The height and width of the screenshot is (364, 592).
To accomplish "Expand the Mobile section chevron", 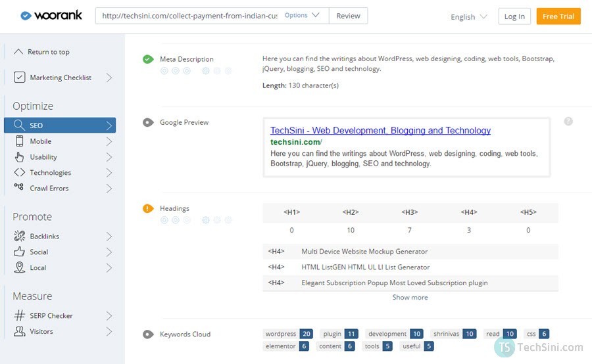I will (109, 141).
